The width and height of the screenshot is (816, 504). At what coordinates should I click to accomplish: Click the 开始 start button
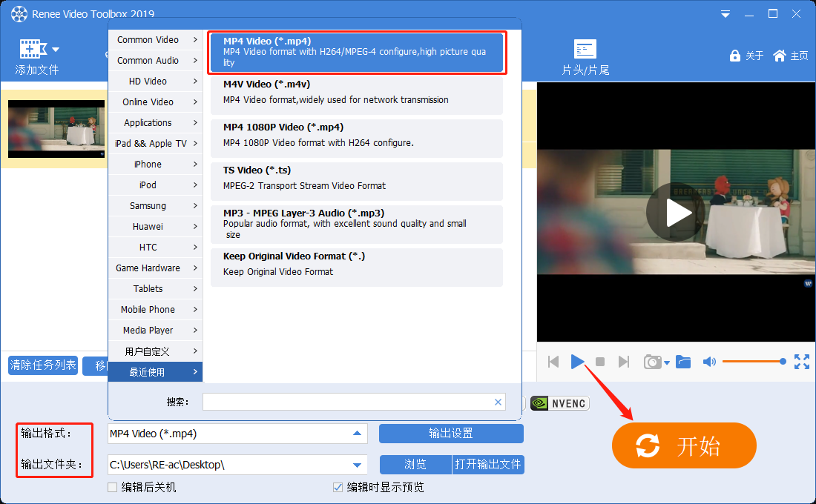pyautogui.click(x=684, y=445)
